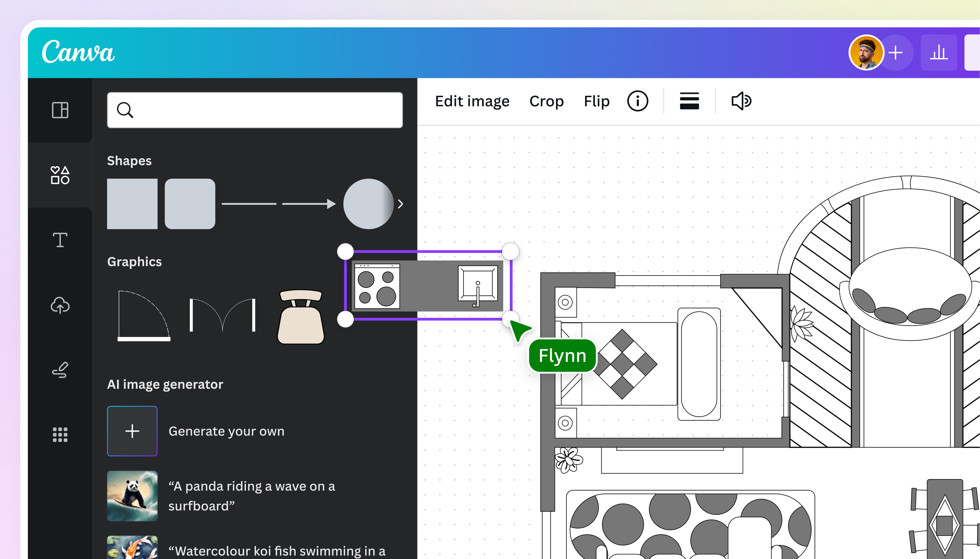The image size is (980, 559).
Task: Click the elements search bar
Action: (255, 110)
